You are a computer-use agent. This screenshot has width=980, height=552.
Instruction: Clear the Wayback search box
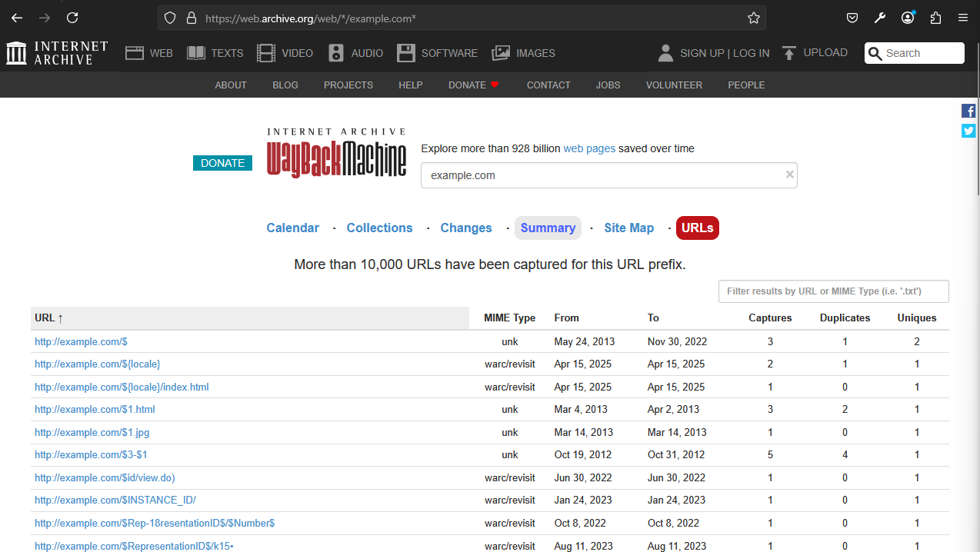tap(789, 175)
